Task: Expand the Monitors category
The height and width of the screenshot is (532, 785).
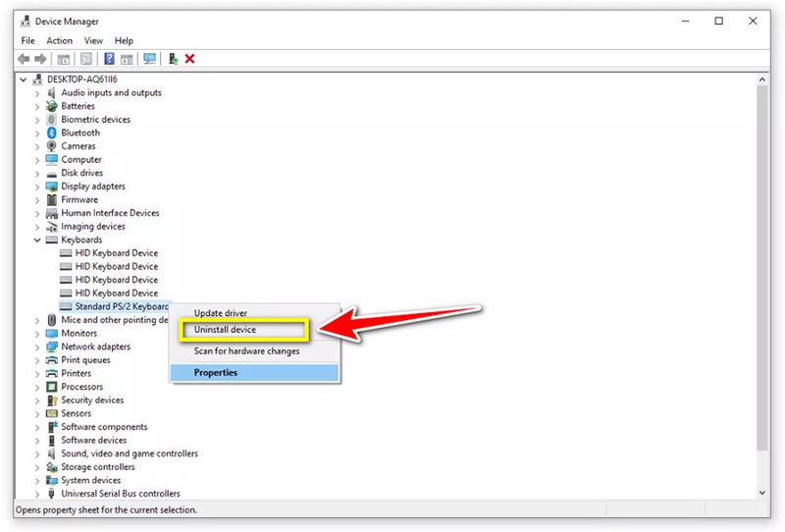Action: click(37, 334)
